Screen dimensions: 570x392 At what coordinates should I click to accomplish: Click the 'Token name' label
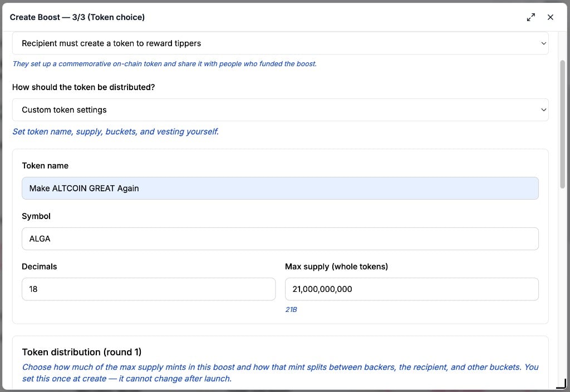click(x=45, y=166)
